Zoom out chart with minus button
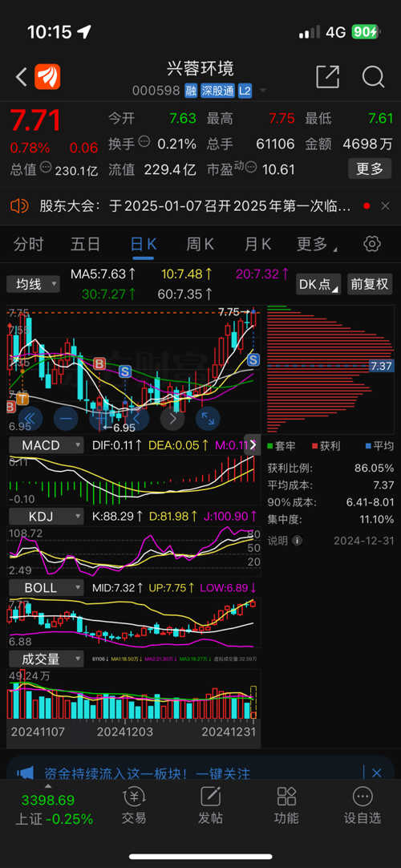Image resolution: width=401 pixels, height=868 pixels. click(66, 419)
